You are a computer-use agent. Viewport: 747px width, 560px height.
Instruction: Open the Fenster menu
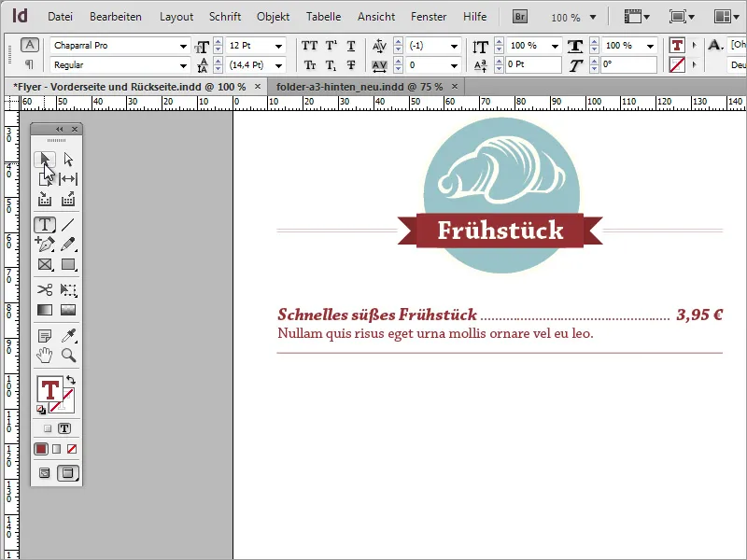tap(429, 17)
